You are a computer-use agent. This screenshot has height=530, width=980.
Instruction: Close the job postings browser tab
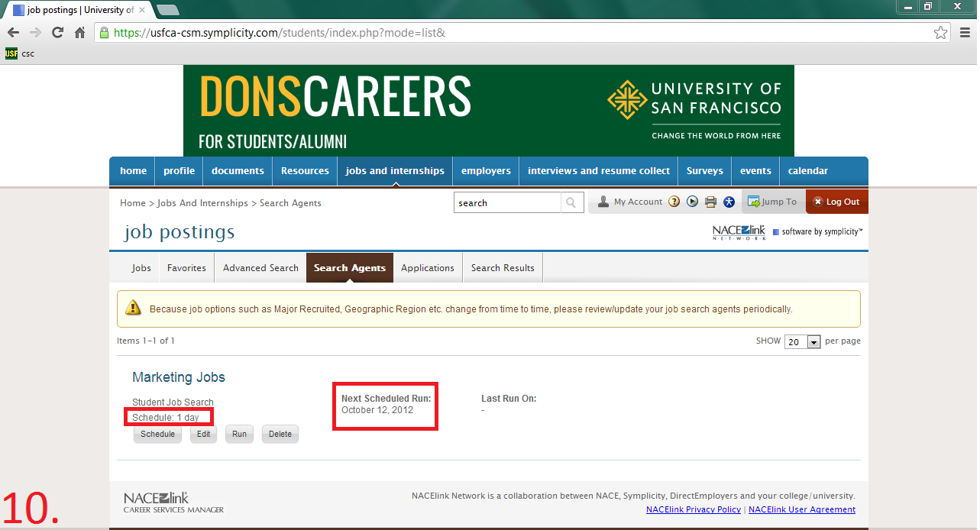[x=142, y=10]
